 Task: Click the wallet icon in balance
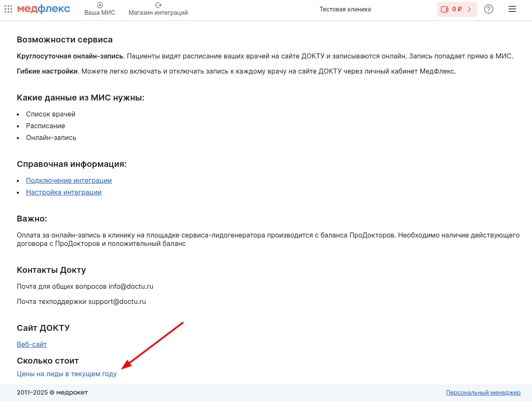tap(445, 9)
